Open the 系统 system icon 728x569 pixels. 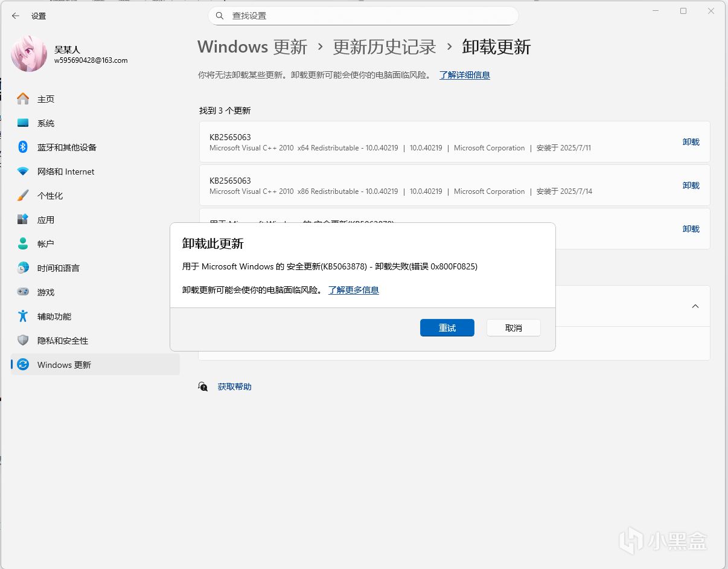click(x=23, y=123)
